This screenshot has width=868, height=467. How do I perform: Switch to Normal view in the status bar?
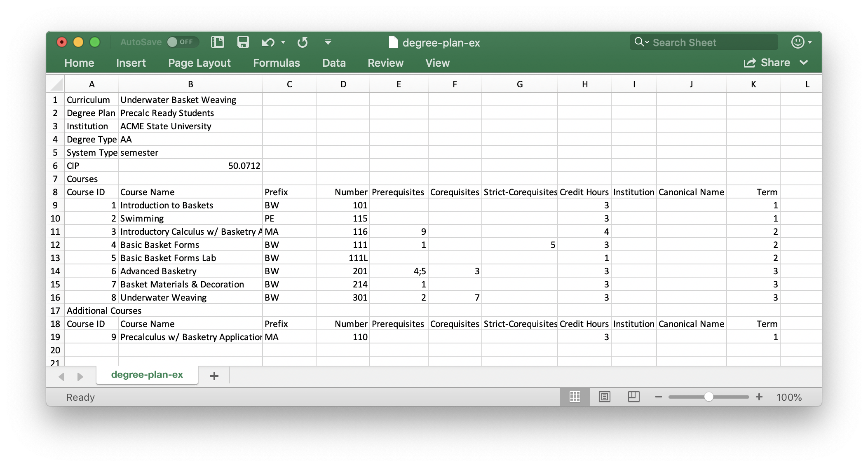pos(575,397)
